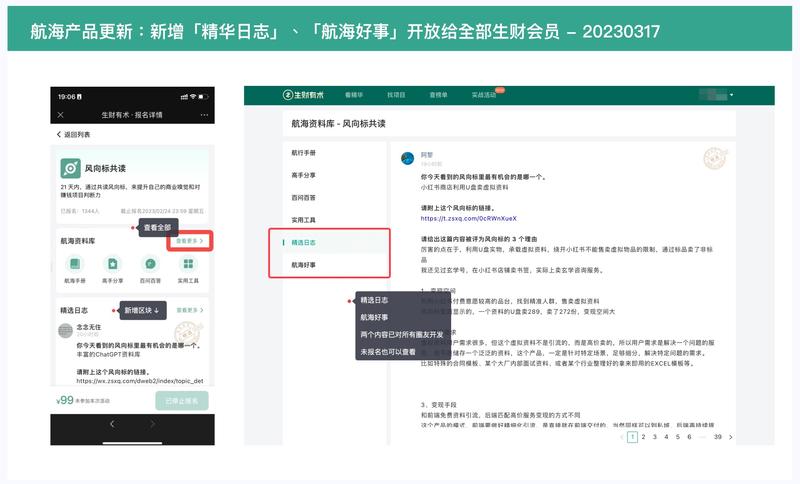Open the three-dot more menu in mobile header
The image size is (800, 484).
coord(204,115)
